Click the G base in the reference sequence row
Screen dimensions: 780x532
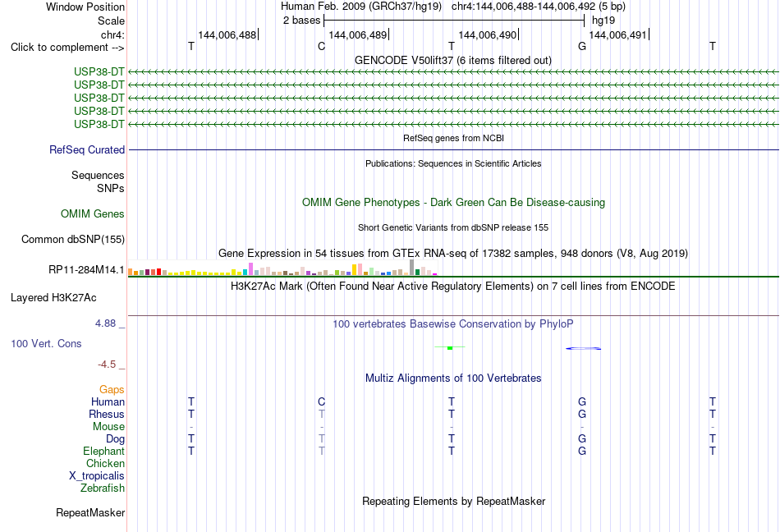tap(582, 46)
